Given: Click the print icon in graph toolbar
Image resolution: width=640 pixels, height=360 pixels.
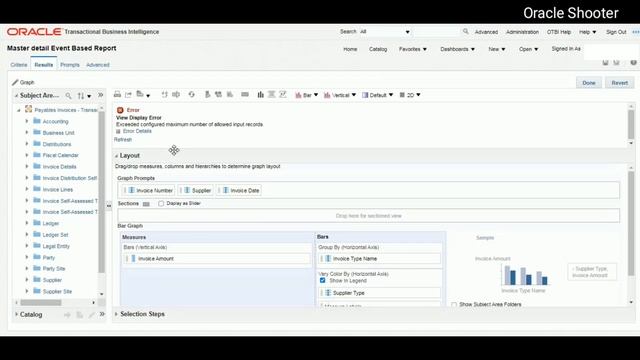Looking at the screenshot, I should (x=118, y=95).
